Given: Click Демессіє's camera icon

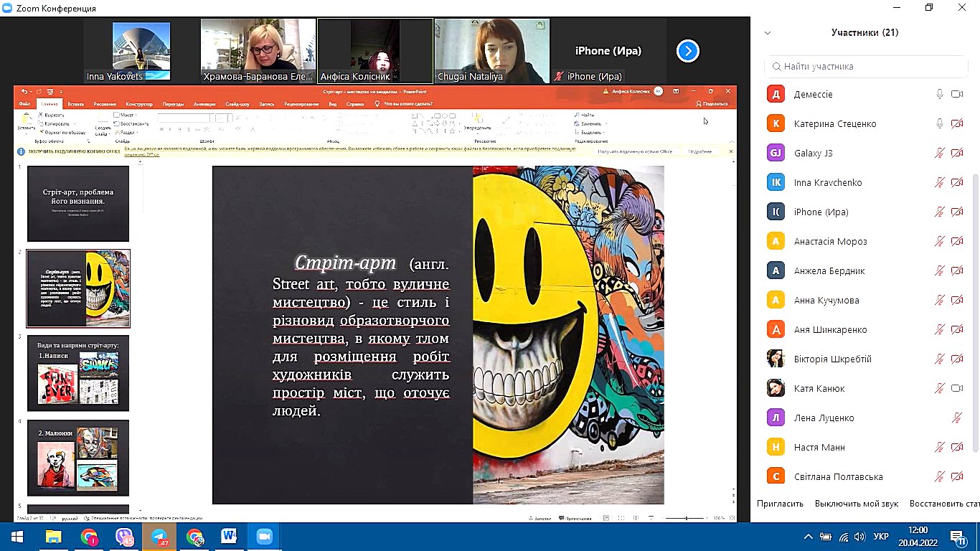Looking at the screenshot, I should pyautogui.click(x=956, y=94).
